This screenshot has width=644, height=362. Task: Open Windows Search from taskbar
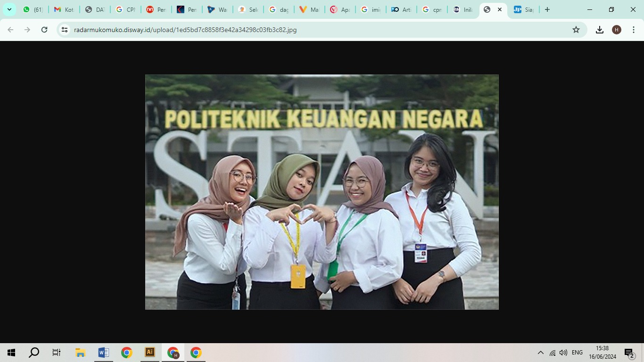[34, 353]
